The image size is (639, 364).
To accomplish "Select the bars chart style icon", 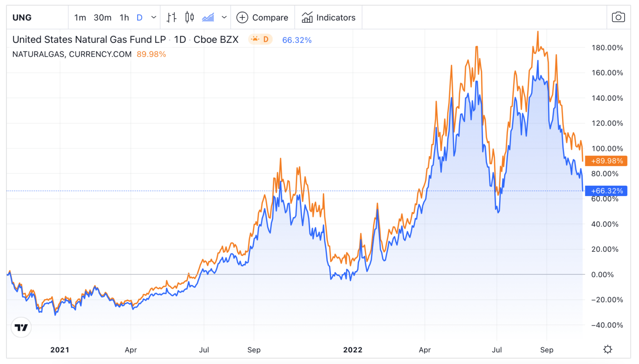I will [171, 17].
